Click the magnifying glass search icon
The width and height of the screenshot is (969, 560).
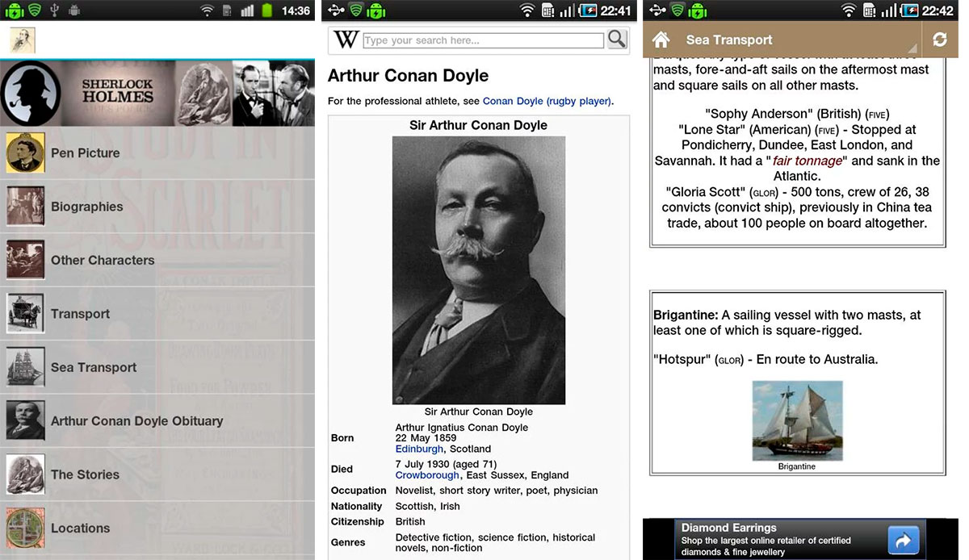click(x=617, y=39)
